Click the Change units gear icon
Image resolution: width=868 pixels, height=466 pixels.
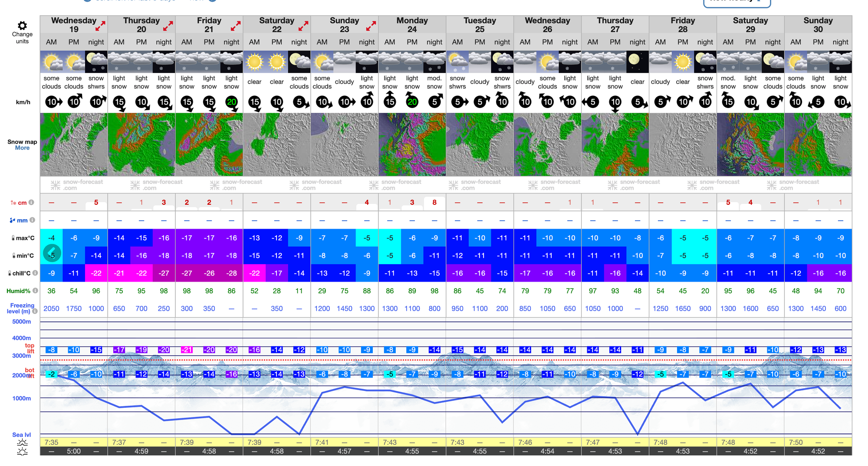click(22, 26)
